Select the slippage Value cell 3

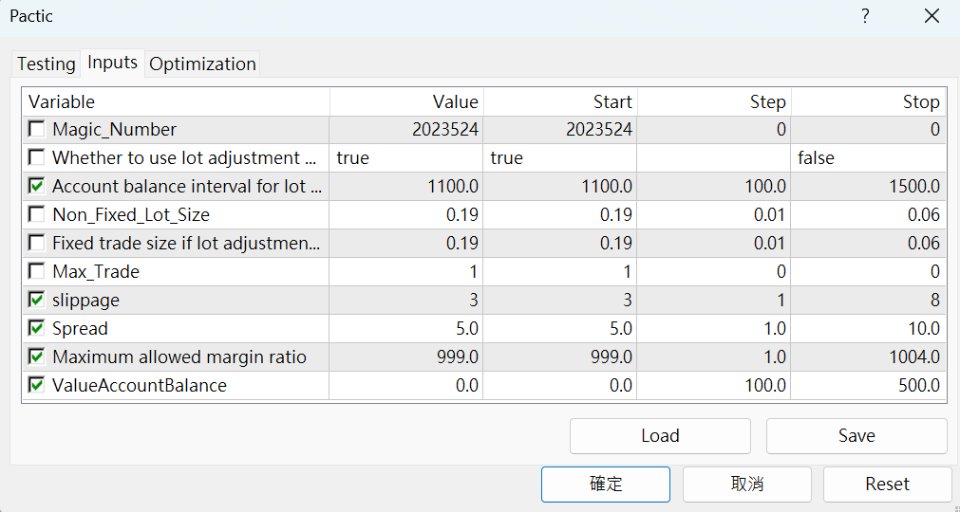[407, 300]
